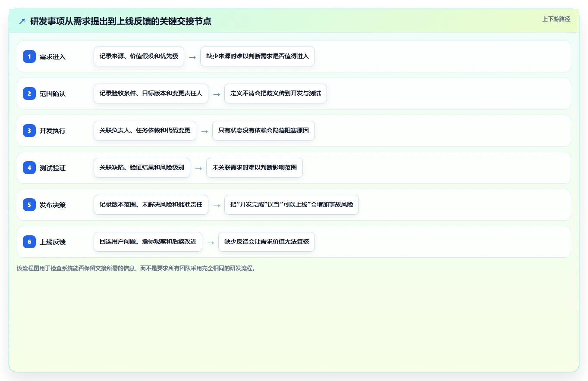Click the arrow in the 开发执行 row

click(204, 131)
